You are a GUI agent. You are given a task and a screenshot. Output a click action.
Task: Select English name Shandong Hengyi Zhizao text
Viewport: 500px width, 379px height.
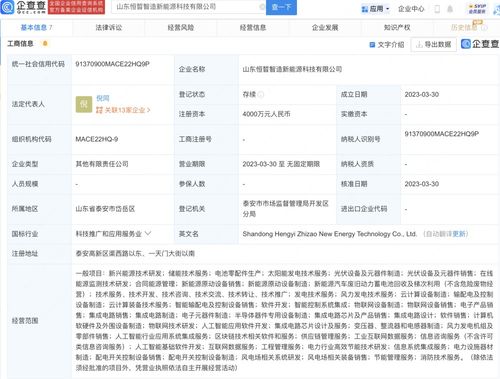[329, 234]
